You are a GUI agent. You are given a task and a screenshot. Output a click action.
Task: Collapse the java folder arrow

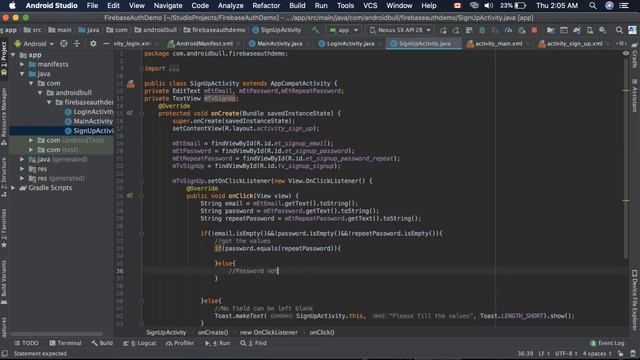click(x=22, y=74)
